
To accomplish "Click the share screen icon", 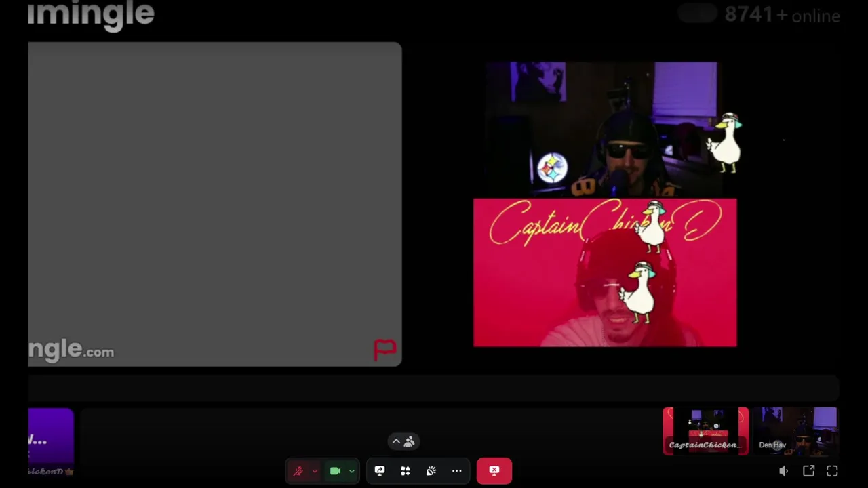I will coord(380,471).
